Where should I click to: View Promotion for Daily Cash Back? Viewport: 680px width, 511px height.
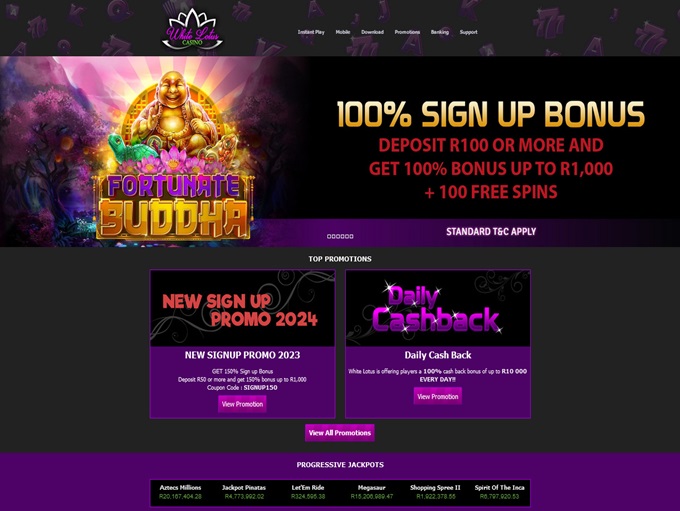[x=438, y=396]
